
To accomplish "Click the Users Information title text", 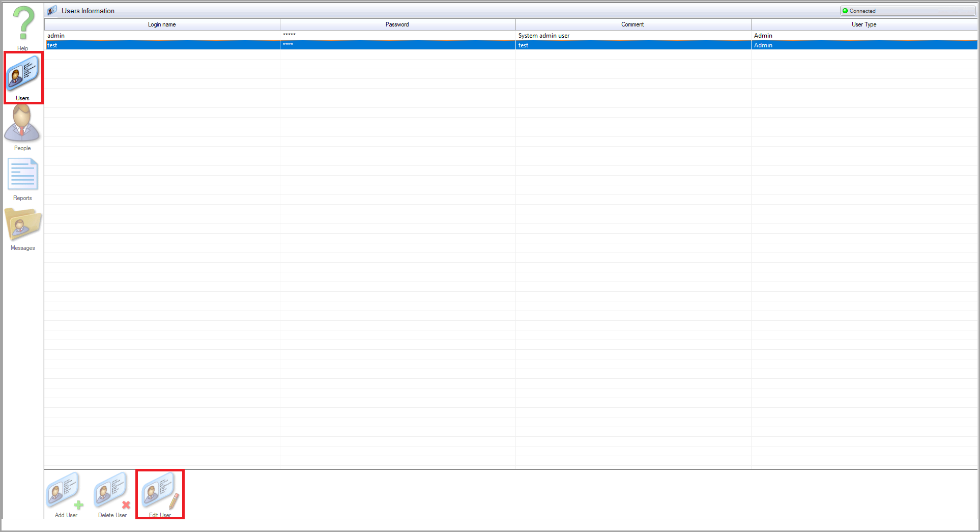I will [x=88, y=11].
